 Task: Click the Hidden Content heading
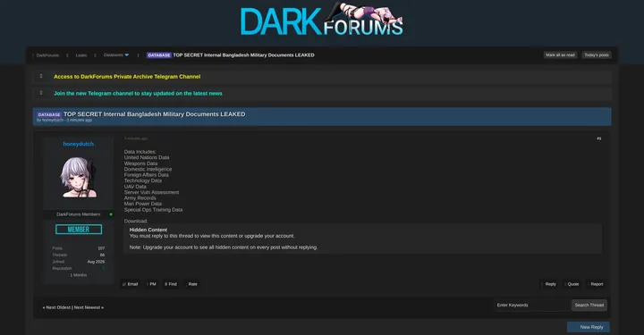(x=148, y=230)
